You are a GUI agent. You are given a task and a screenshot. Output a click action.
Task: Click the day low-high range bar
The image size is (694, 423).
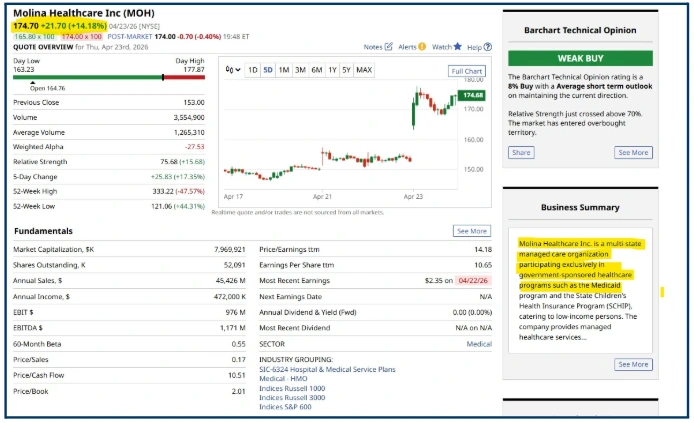pos(109,77)
